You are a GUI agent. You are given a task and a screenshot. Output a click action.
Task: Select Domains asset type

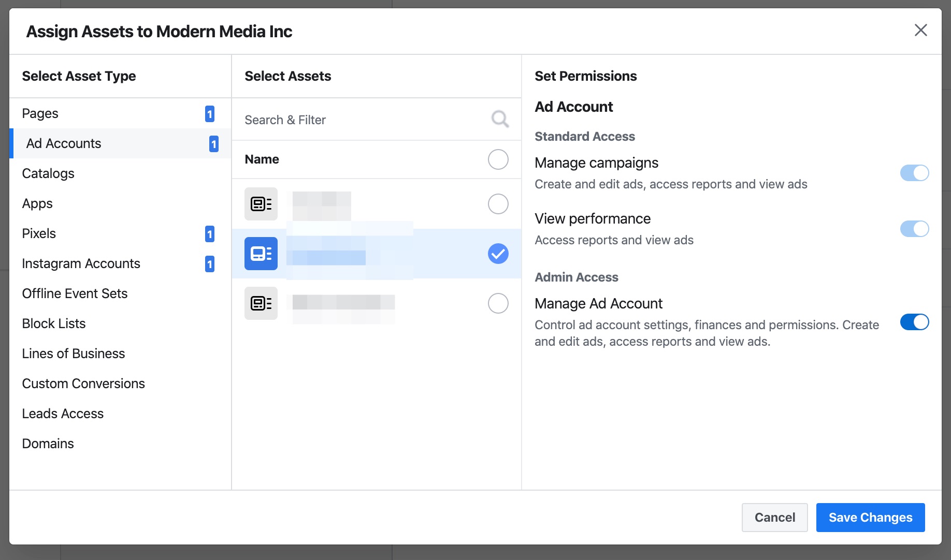point(120,444)
